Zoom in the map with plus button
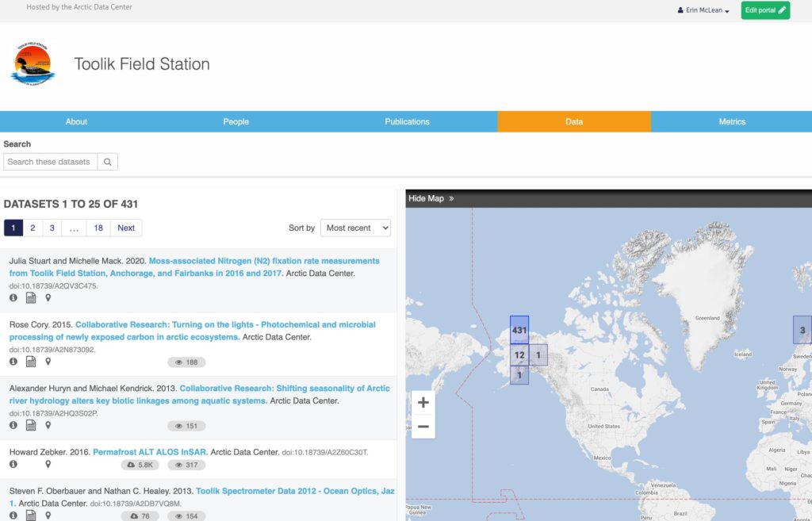 pos(423,402)
